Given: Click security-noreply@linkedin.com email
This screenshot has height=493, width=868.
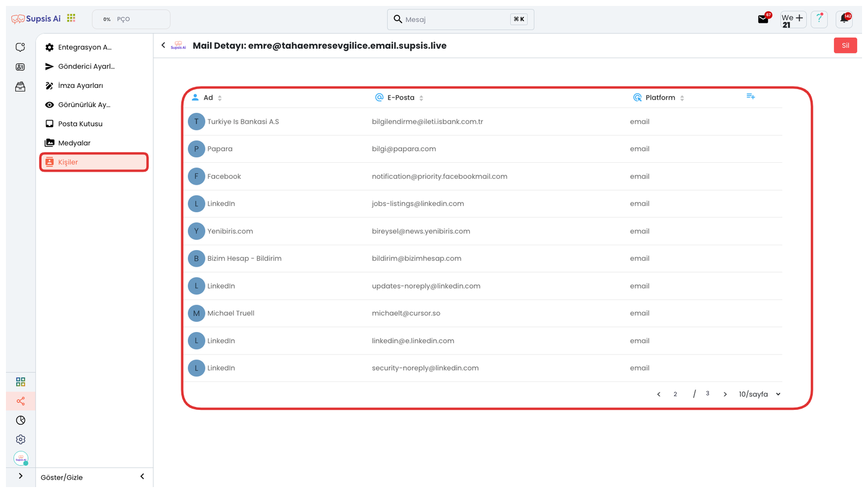Looking at the screenshot, I should (425, 368).
